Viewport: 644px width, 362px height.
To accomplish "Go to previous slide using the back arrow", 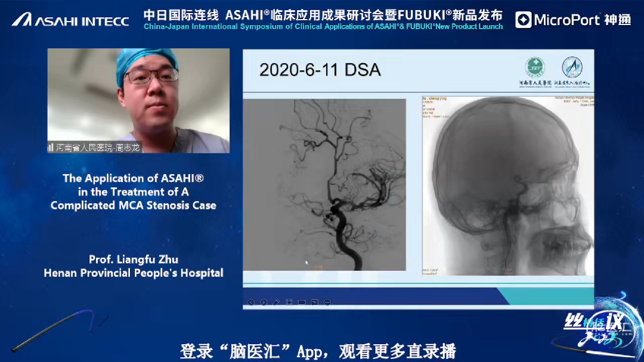I will (251, 302).
